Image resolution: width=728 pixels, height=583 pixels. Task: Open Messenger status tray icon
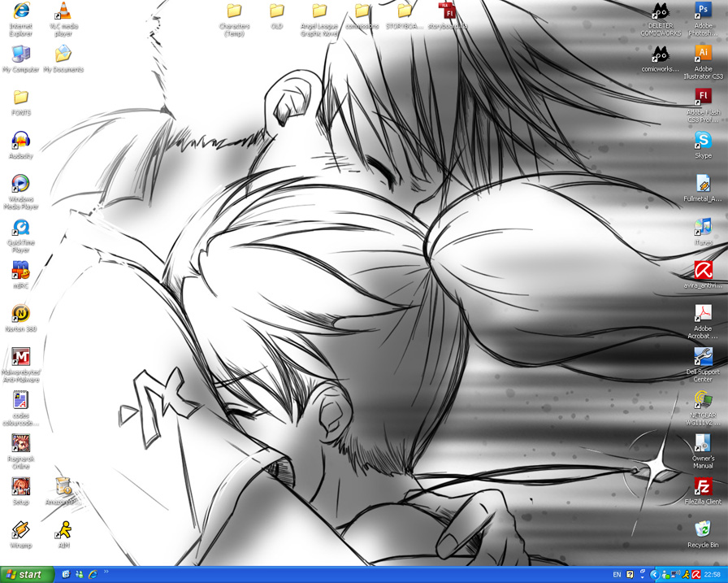tap(666, 575)
